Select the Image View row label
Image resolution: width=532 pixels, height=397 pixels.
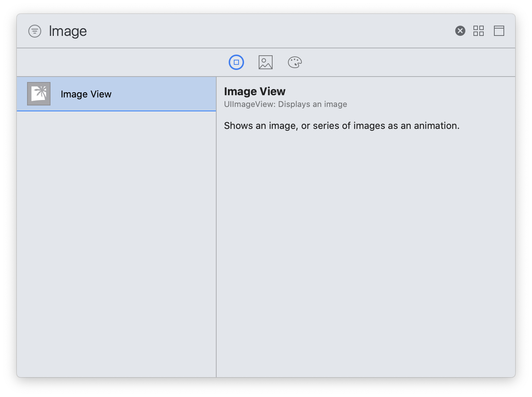(86, 94)
